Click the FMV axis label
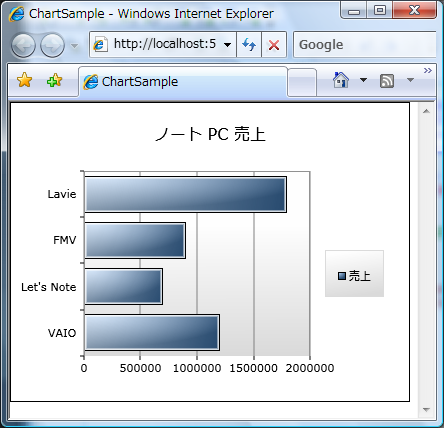Screen dimensions: 444x428 tap(65, 240)
